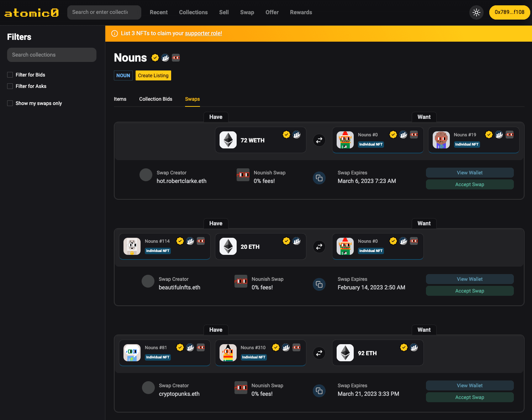Click noggles icon beside cryptopunks.eth Nounish Swap

(x=241, y=388)
